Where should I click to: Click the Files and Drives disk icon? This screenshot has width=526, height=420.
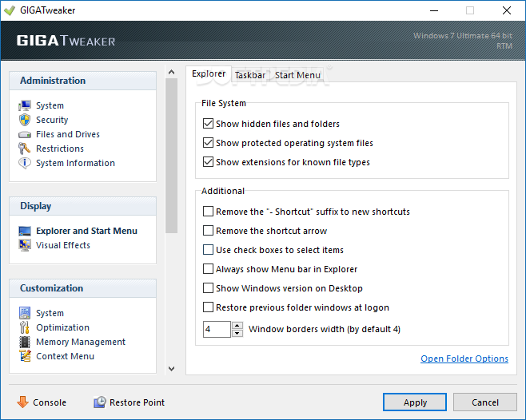tap(25, 134)
